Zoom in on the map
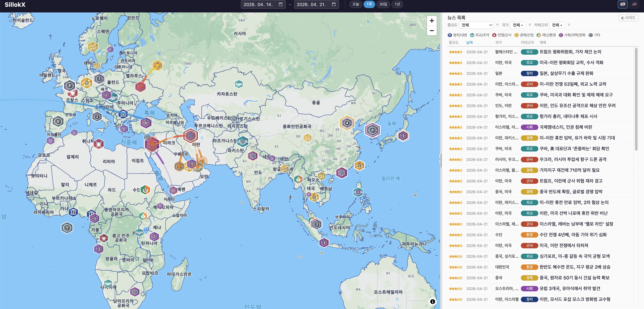 tap(432, 21)
